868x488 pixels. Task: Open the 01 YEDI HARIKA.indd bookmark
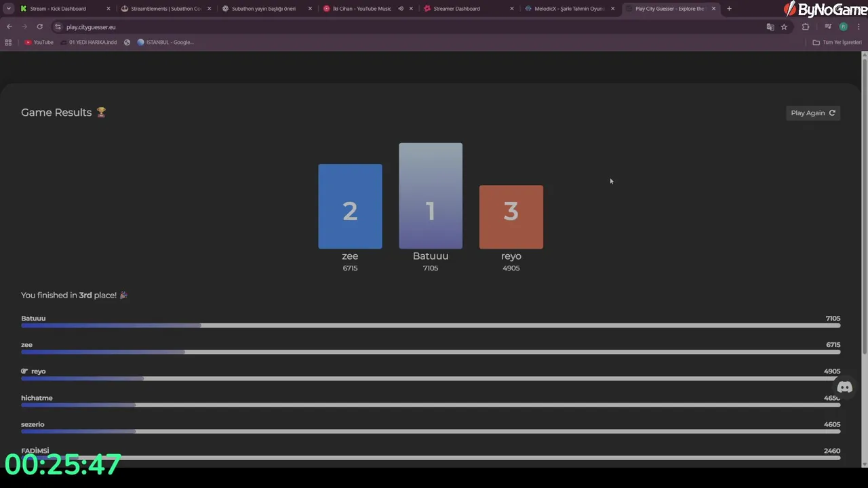pyautogui.click(x=88, y=42)
